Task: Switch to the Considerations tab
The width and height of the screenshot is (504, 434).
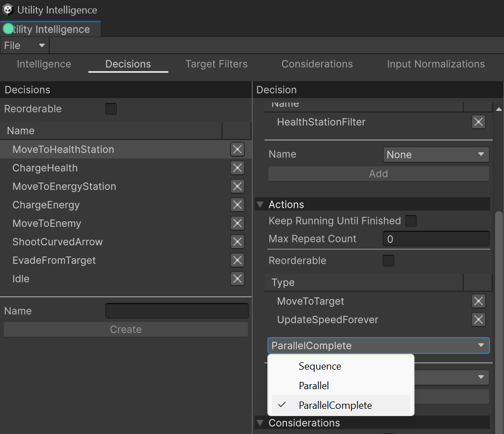Action: (317, 64)
